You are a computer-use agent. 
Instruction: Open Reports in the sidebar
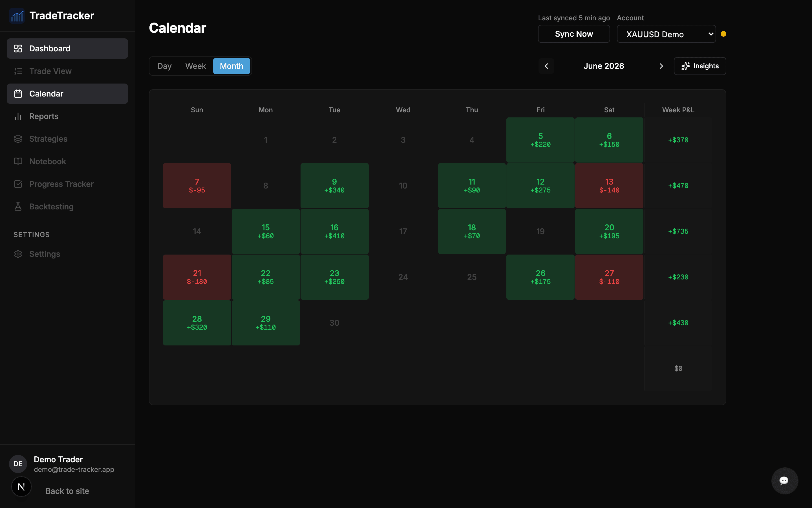67,116
